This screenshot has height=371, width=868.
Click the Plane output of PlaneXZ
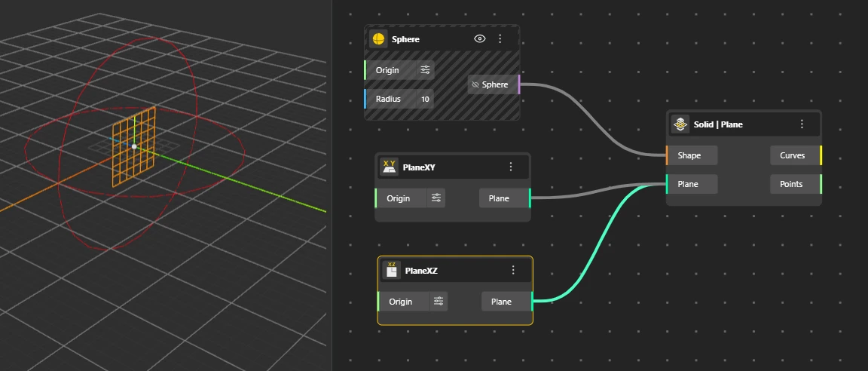506,302
